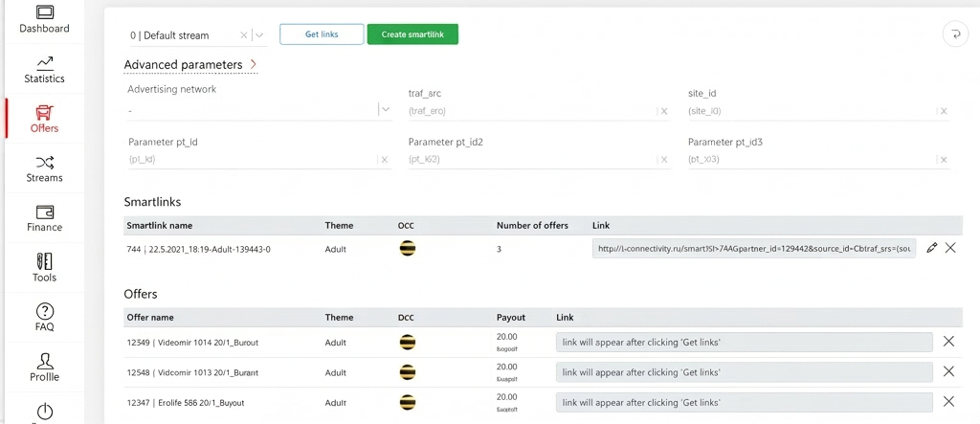Click link field for offer 12349

(x=744, y=342)
